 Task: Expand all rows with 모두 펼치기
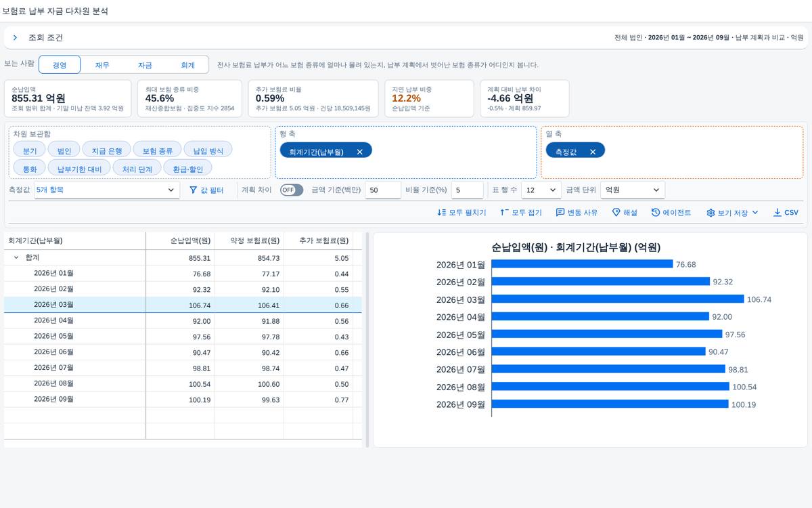[462, 213]
